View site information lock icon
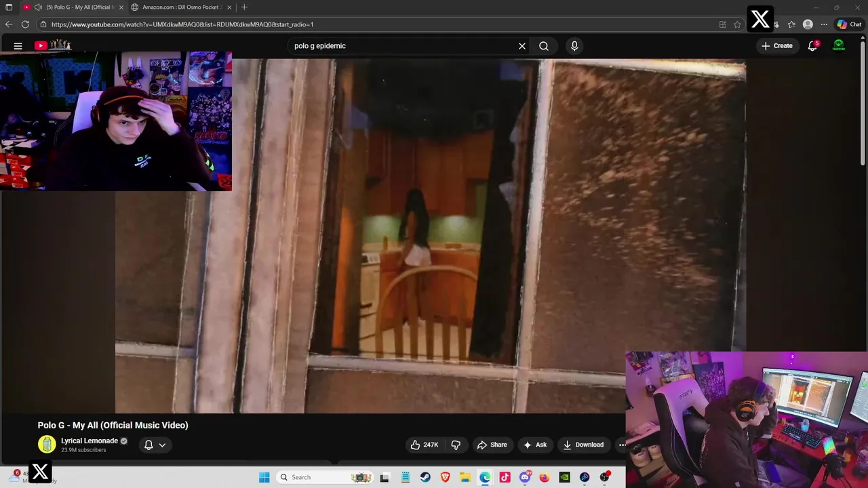Image resolution: width=868 pixels, height=488 pixels. (43, 24)
